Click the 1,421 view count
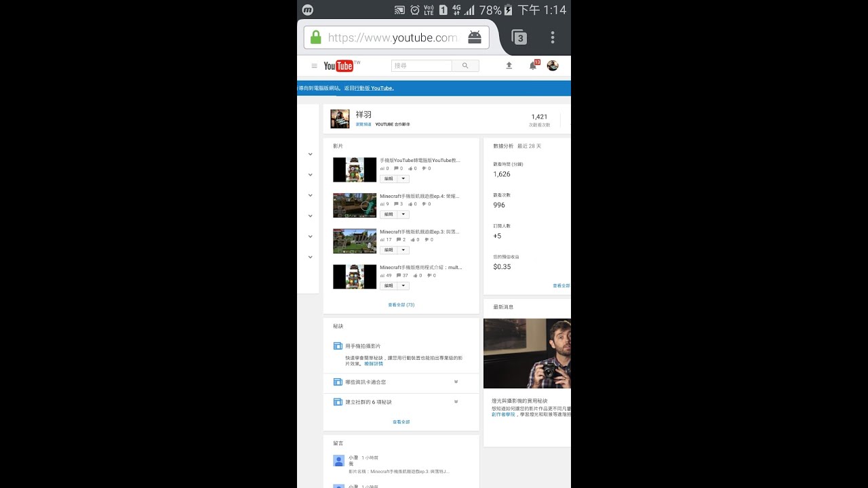868x488 pixels. [539, 117]
